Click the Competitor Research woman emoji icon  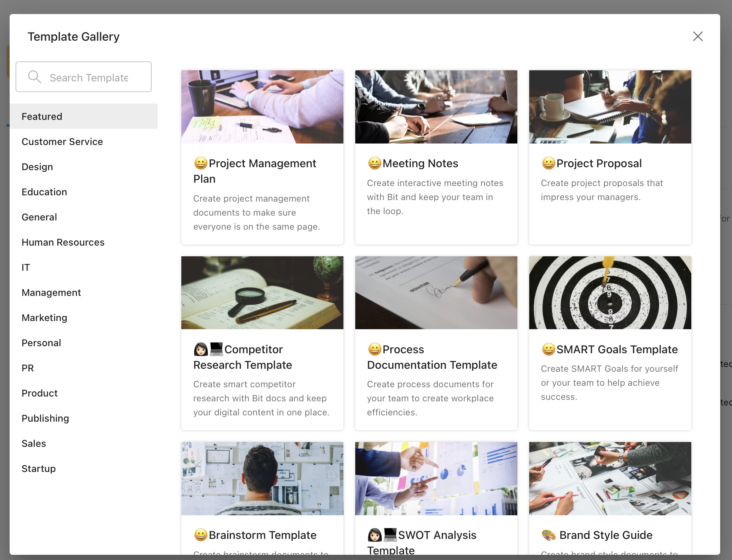pyautogui.click(x=201, y=349)
